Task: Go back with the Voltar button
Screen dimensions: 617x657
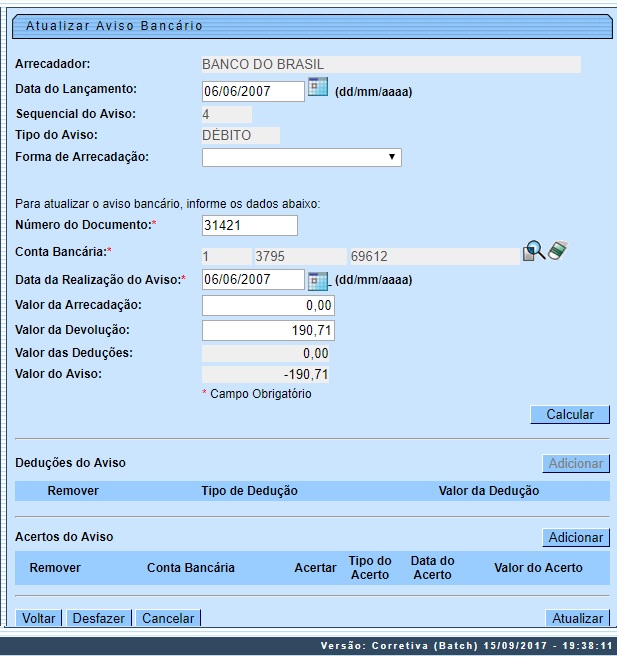Action: pyautogui.click(x=39, y=618)
